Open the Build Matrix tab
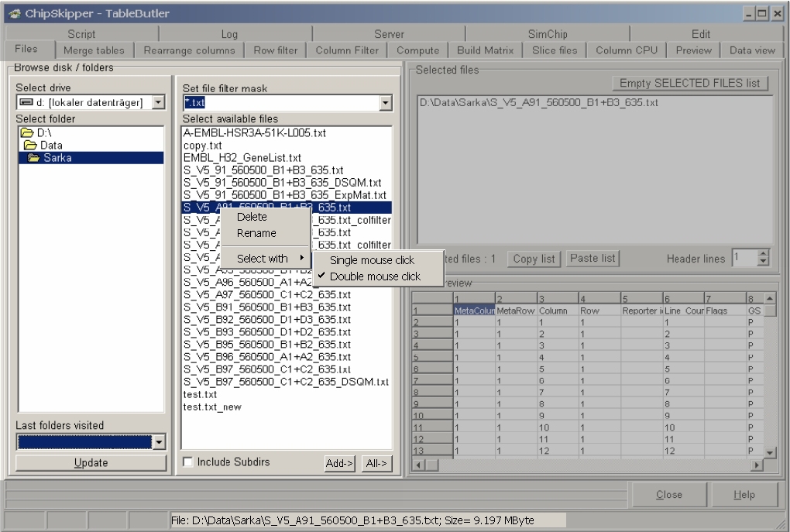 pyautogui.click(x=485, y=50)
